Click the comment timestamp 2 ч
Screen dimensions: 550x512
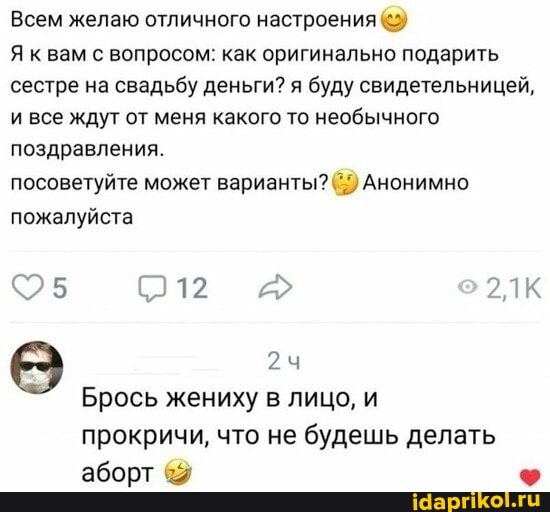click(x=283, y=362)
